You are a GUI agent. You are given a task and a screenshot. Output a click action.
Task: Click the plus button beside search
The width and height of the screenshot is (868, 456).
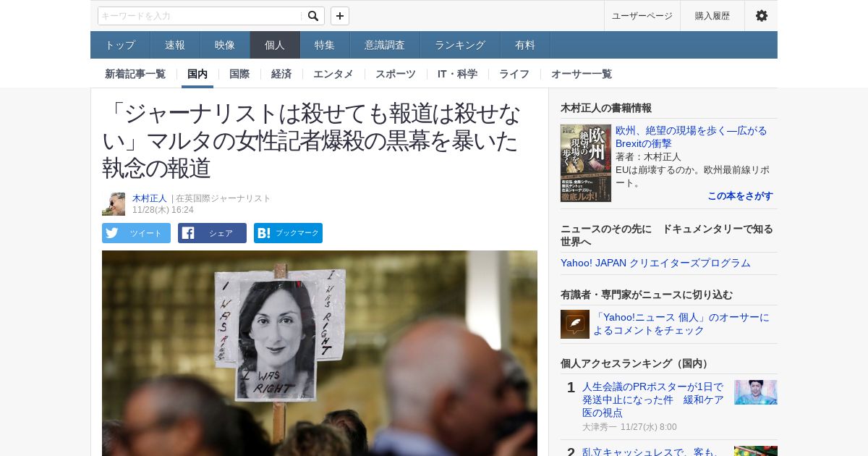340,16
